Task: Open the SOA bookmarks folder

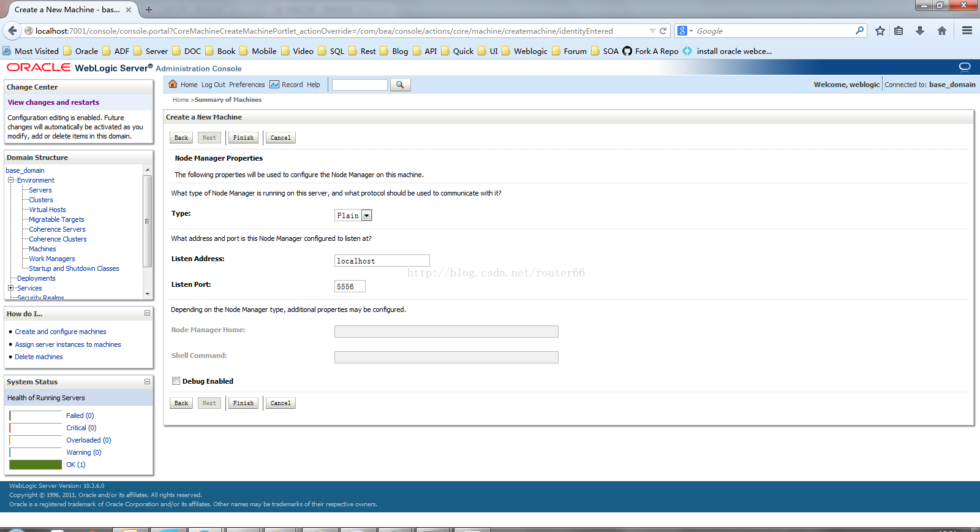Action: point(605,51)
